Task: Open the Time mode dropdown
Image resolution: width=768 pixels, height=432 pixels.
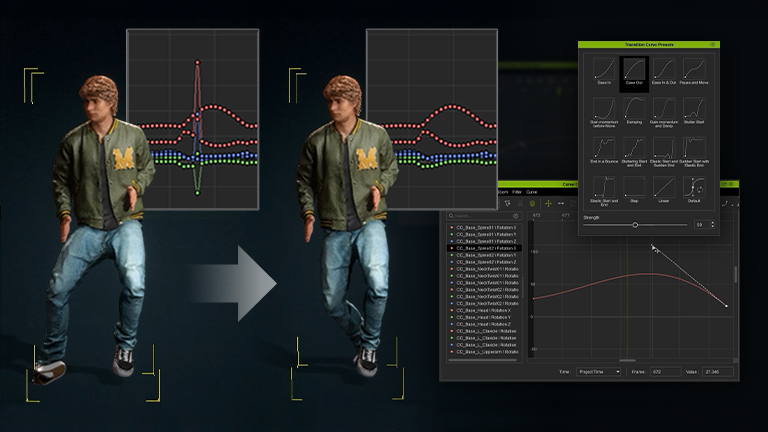Action: pyautogui.click(x=598, y=372)
